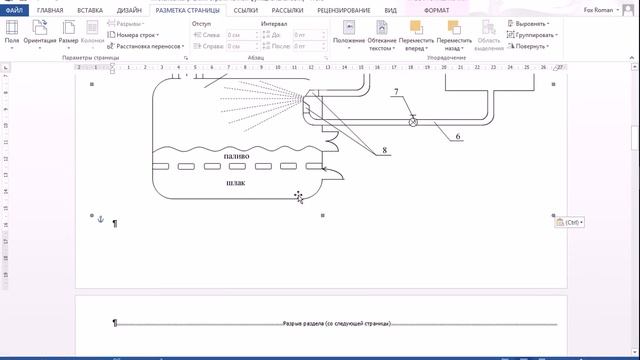Increase the Слева indent stepper
Viewport: 640px width, 360px height.
coord(257,33)
